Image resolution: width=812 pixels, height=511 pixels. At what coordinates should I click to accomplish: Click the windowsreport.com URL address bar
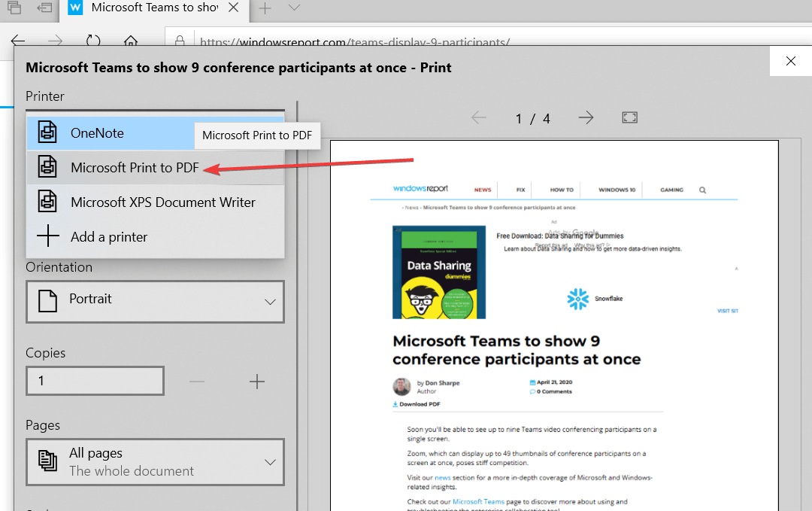point(355,42)
